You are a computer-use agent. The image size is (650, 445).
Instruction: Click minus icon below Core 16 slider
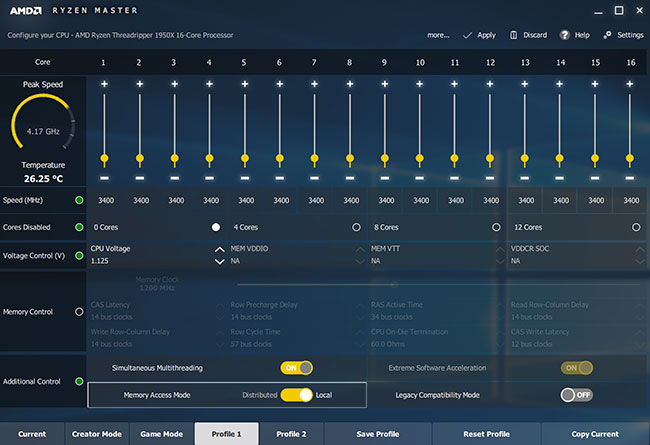[x=630, y=177]
